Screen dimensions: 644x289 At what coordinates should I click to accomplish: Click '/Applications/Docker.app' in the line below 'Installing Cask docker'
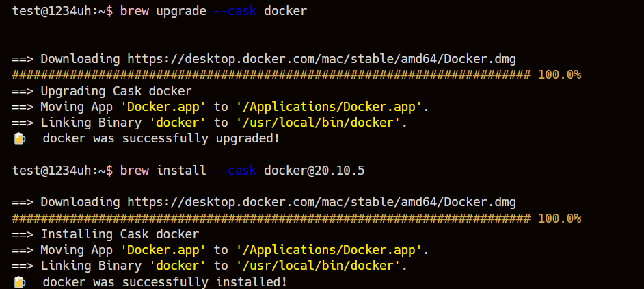[329, 250]
